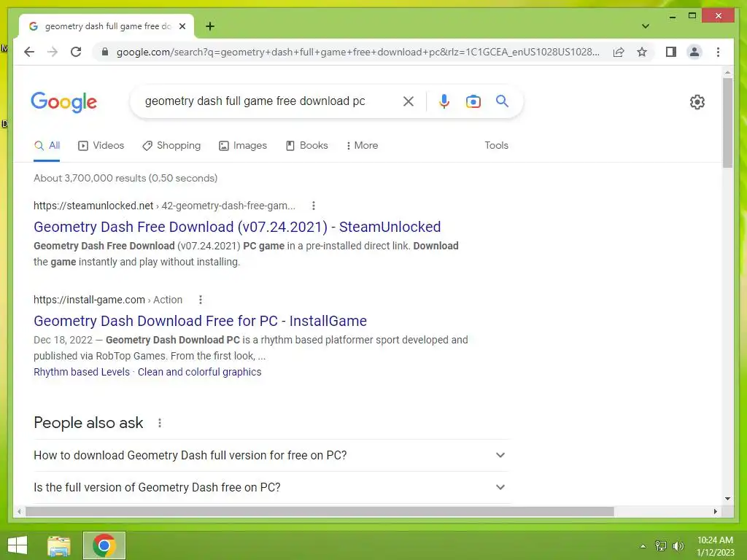Click the scroll down arrow
The image size is (747, 560).
727,499
